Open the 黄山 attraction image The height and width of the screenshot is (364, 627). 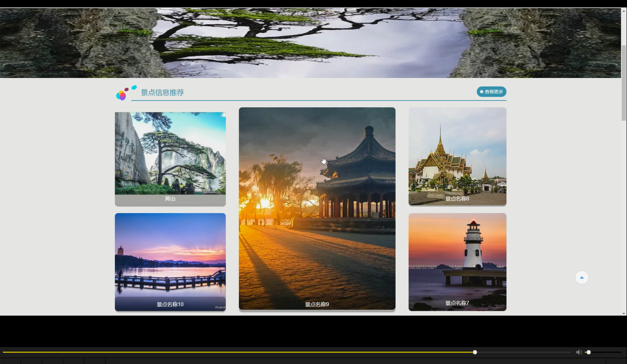coord(170,153)
